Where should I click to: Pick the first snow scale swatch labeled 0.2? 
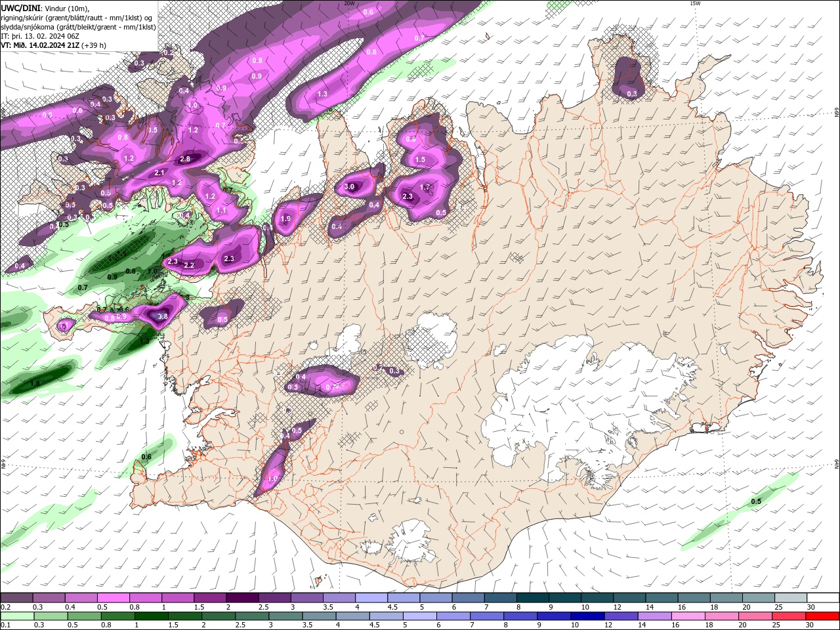tap(16, 598)
